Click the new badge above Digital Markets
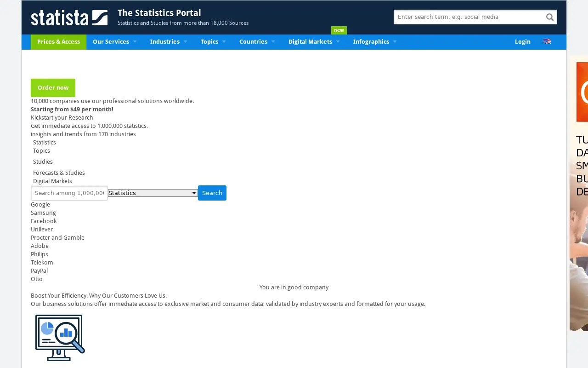This screenshot has height=368, width=588. coord(339,30)
